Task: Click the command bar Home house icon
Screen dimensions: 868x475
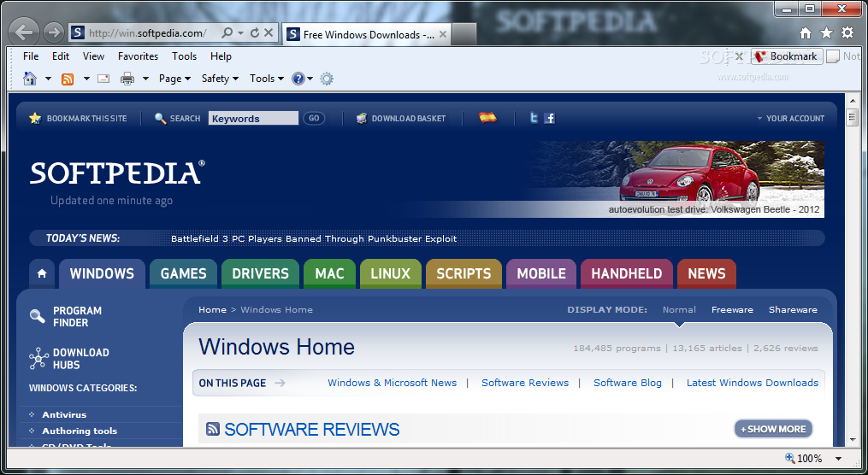Action: point(30,79)
